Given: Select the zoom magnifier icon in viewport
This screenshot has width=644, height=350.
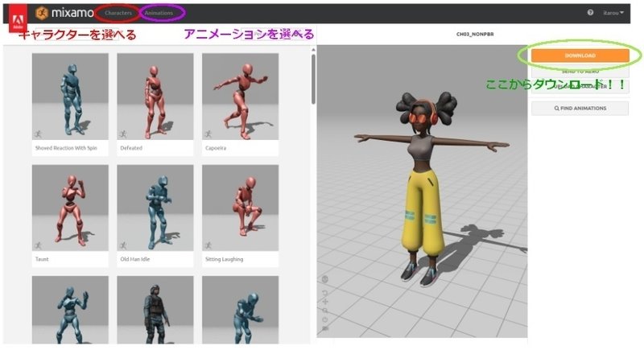Looking at the screenshot, I should point(325,311).
